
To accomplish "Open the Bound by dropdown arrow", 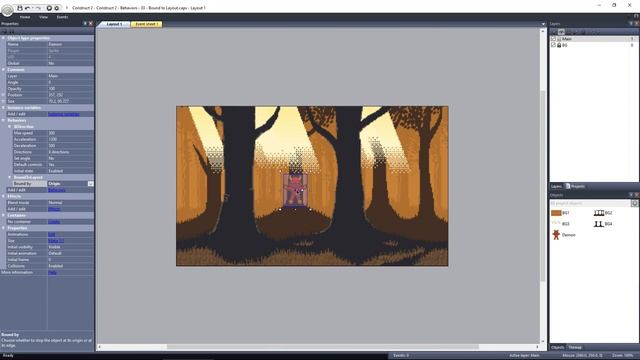I will click(91, 184).
